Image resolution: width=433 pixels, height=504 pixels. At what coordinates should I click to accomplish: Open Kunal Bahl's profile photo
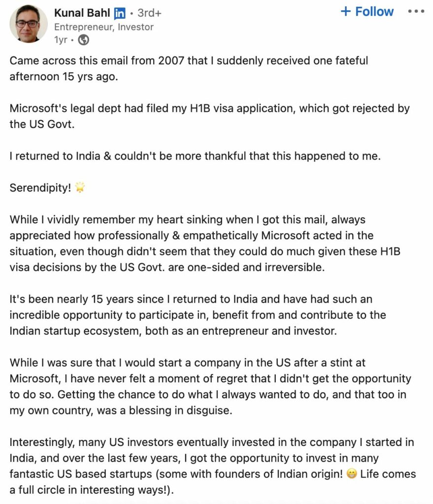pos(29,24)
